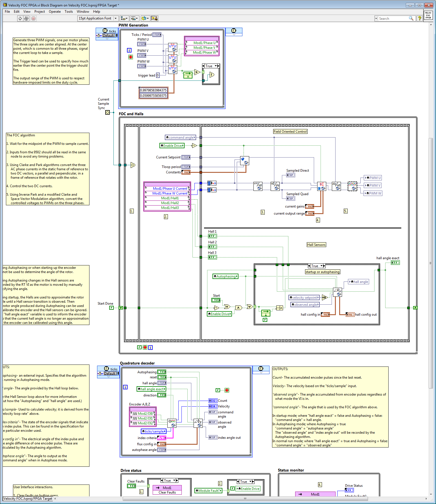Image resolution: width=436 pixels, height=504 pixels.
Task: Click the Run Continuously button
Action: [x=26, y=18]
